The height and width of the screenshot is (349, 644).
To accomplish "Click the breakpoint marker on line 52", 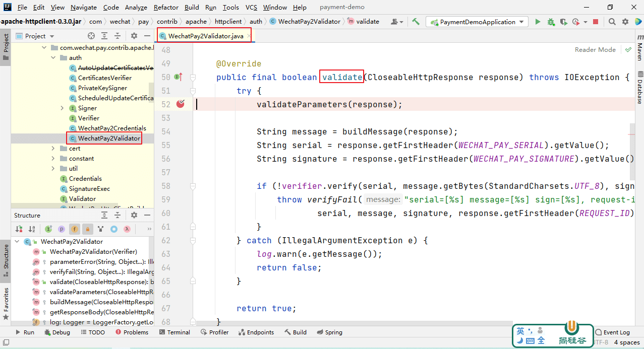I will pos(180,104).
